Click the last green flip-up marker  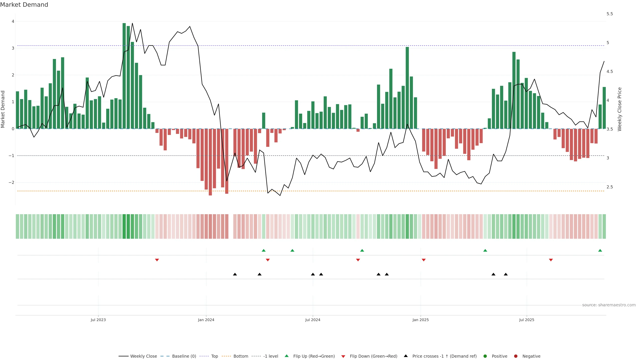tap(600, 251)
